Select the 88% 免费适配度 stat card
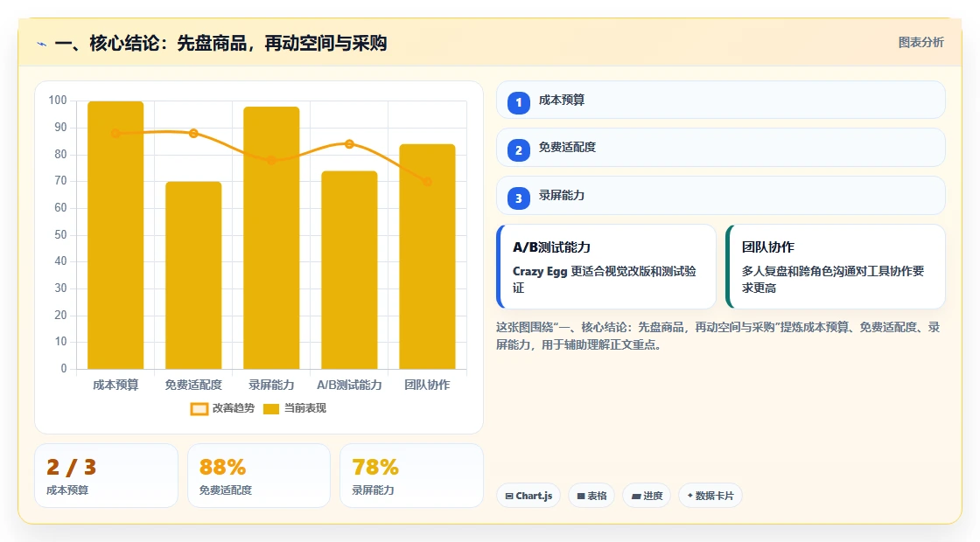Viewport: 980px width, 542px height. tap(259, 476)
